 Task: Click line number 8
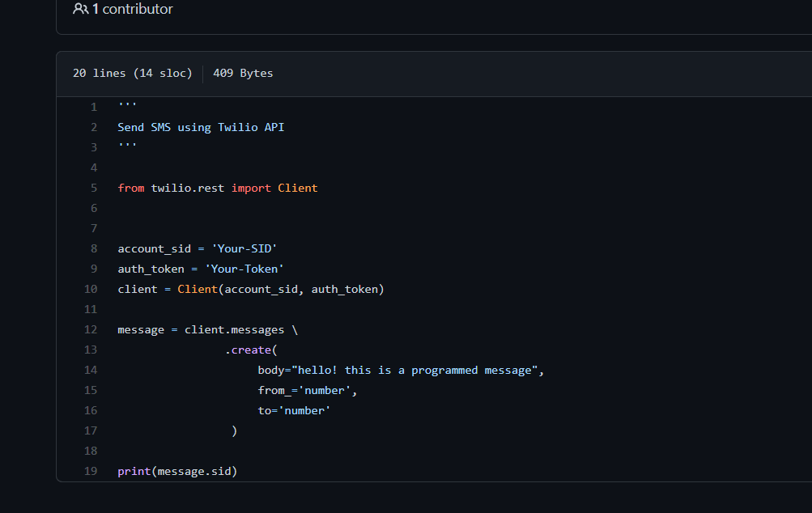pos(94,248)
